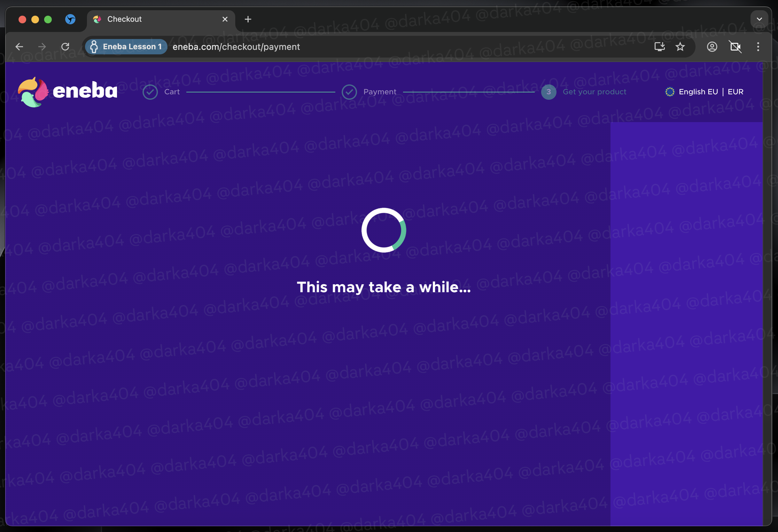Click the Chromium browser icon beside the tabs
The height and width of the screenshot is (532, 778).
tap(70, 20)
